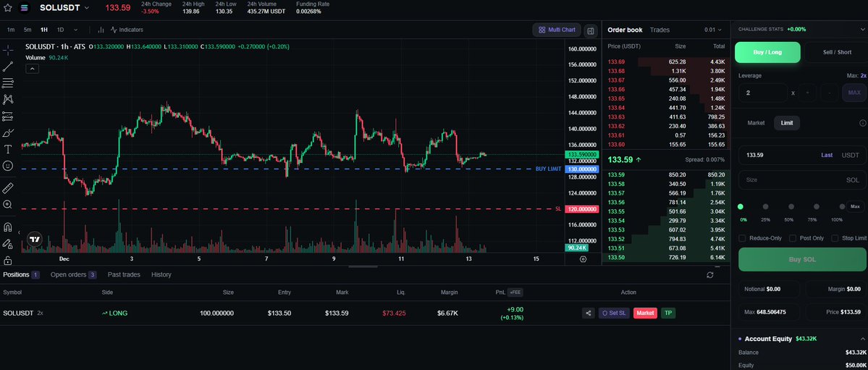The height and width of the screenshot is (370, 868).
Task: Click the Max size button beside slider
Action: [x=855, y=206]
